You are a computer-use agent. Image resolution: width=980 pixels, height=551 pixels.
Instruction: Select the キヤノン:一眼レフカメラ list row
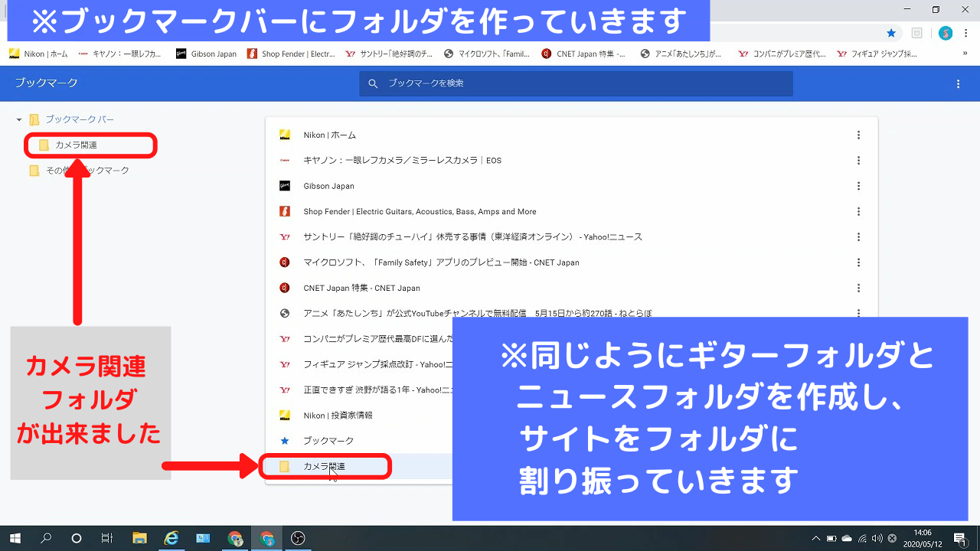coord(571,161)
